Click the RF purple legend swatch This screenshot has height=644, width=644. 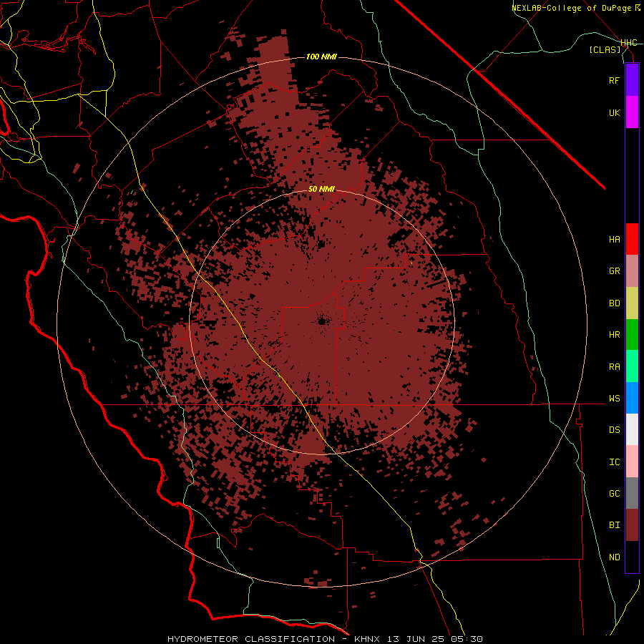[x=632, y=80]
